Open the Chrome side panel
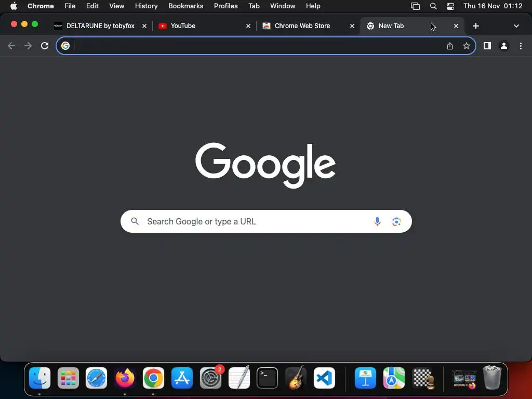Viewport: 532px width, 399px height. (x=487, y=46)
